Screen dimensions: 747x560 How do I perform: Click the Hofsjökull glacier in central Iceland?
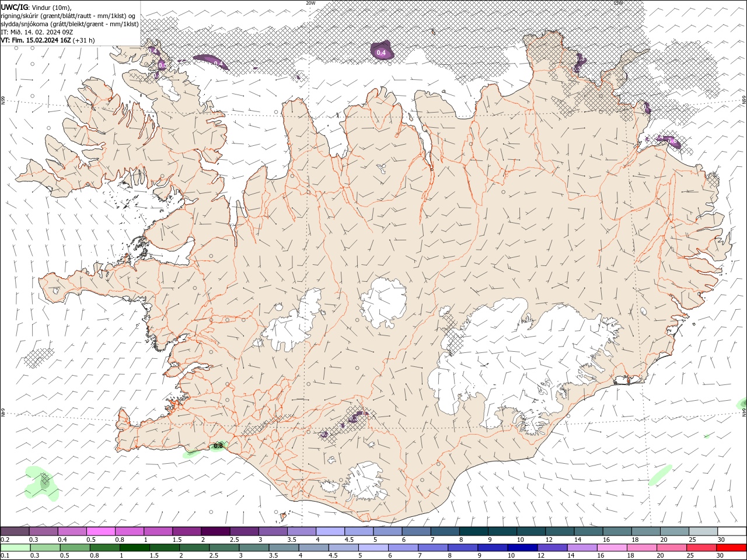click(x=383, y=303)
